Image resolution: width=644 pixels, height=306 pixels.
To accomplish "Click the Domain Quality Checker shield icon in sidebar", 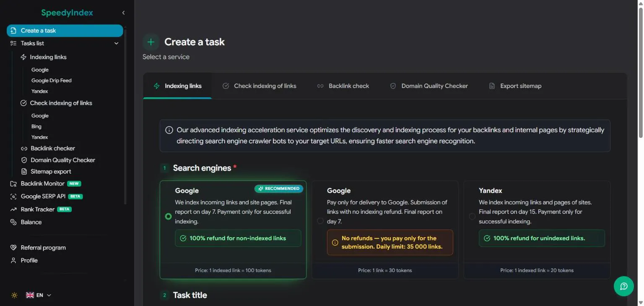I will click(x=24, y=160).
